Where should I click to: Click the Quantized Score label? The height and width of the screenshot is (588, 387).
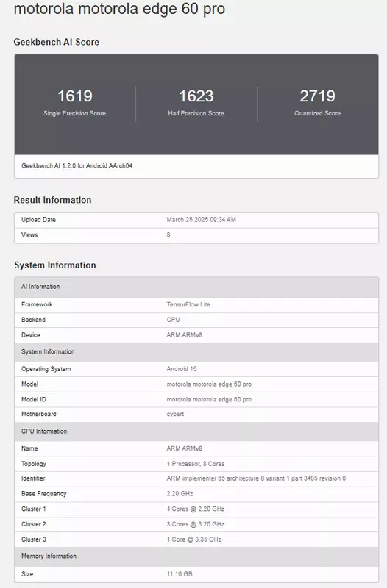318,113
